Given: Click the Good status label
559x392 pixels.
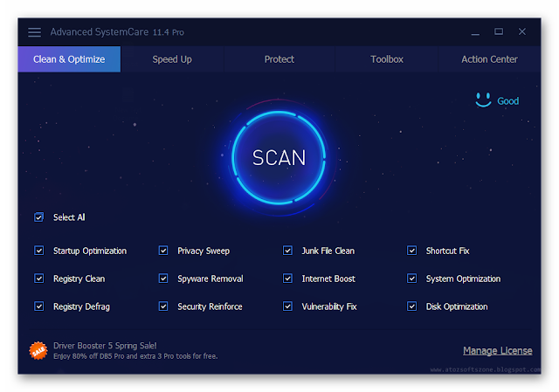Looking at the screenshot, I should pyautogui.click(x=508, y=101).
